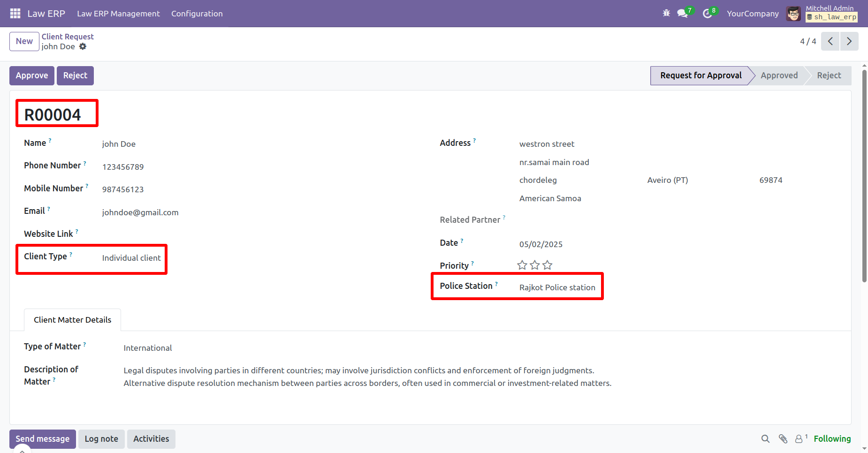Image resolution: width=868 pixels, height=453 pixels.
Task: Show followers list icon
Action: pyautogui.click(x=799, y=439)
